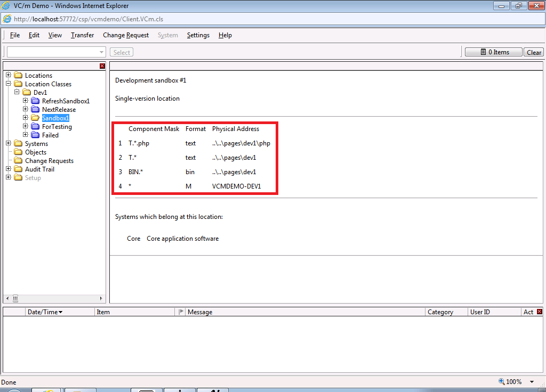
Task: Click the 0 Items button
Action: [x=493, y=52]
